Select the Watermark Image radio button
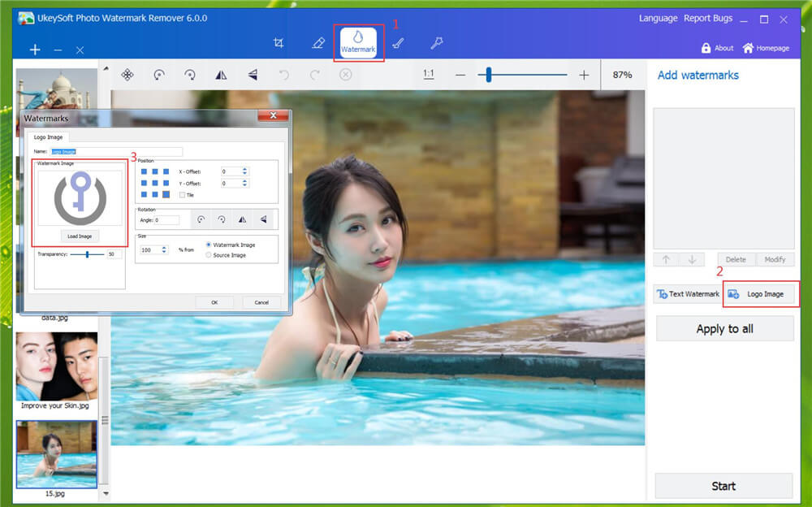812x507 pixels. pos(209,245)
